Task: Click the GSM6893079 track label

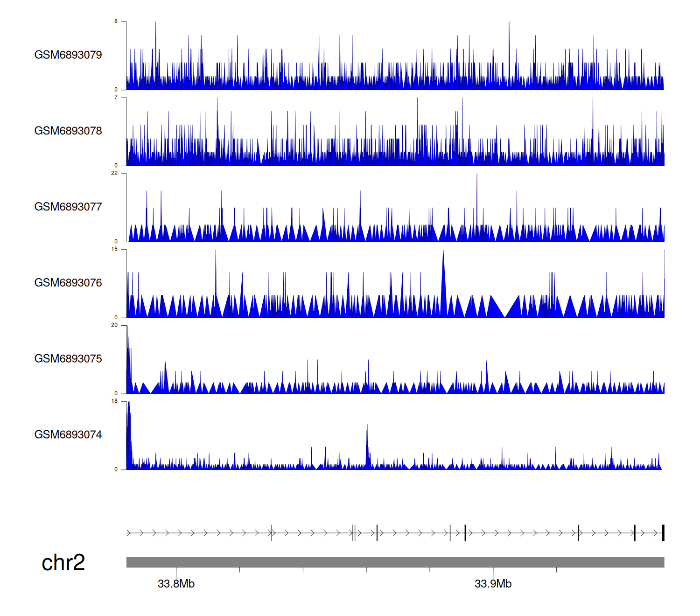Action: click(68, 55)
